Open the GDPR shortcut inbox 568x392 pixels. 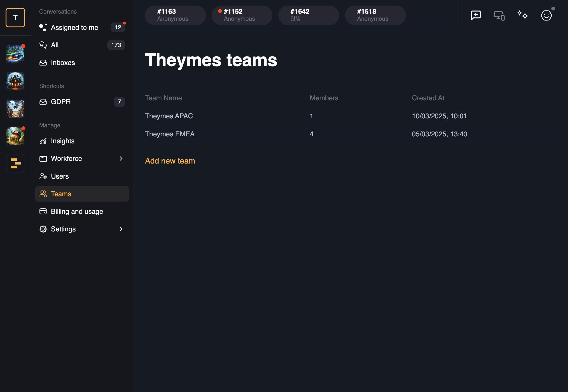(61, 102)
